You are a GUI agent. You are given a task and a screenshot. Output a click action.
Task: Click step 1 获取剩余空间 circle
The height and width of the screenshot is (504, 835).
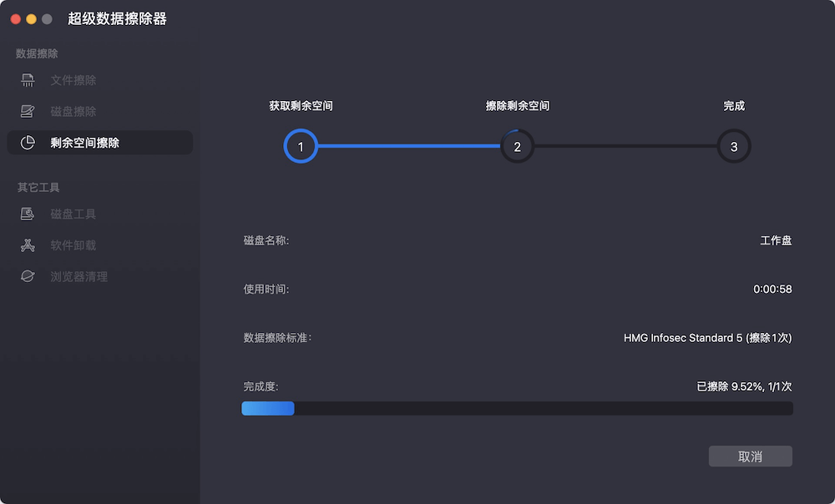(301, 146)
